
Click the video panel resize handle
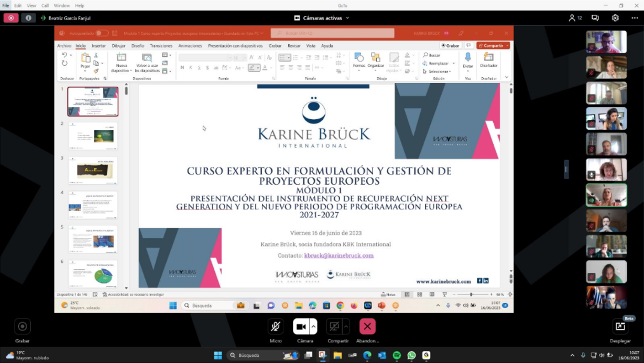pos(566,170)
